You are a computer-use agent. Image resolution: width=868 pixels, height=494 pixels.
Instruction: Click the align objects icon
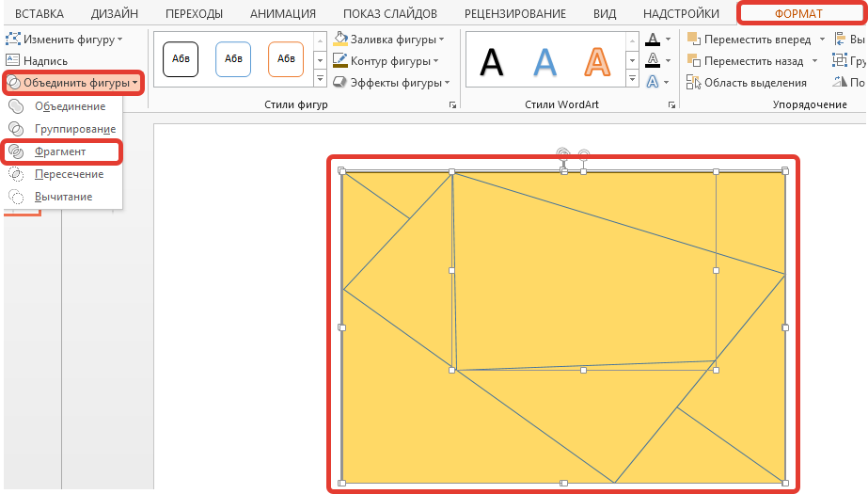pyautogui.click(x=840, y=40)
